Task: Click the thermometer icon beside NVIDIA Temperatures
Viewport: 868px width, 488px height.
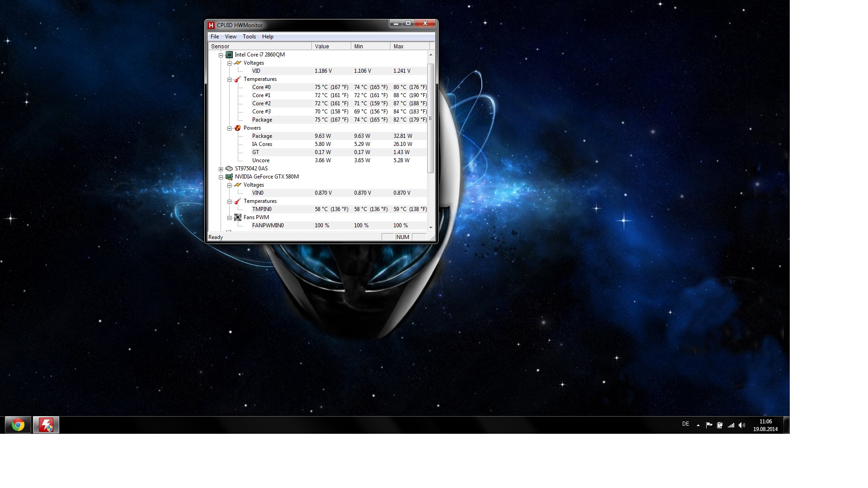Action: pyautogui.click(x=238, y=201)
